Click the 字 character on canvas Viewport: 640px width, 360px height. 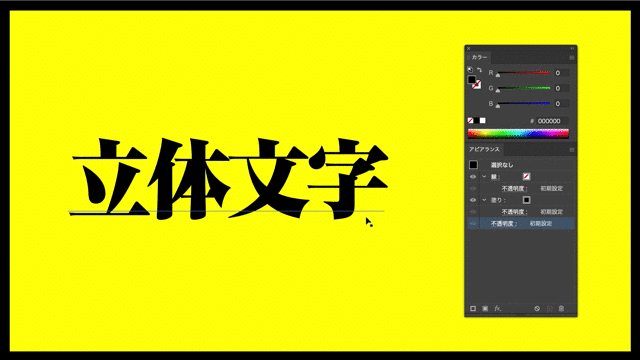(x=348, y=179)
